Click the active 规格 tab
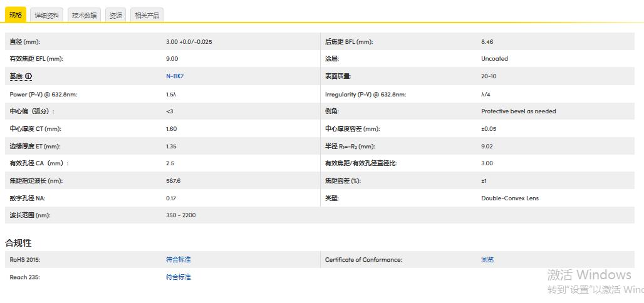 point(16,15)
